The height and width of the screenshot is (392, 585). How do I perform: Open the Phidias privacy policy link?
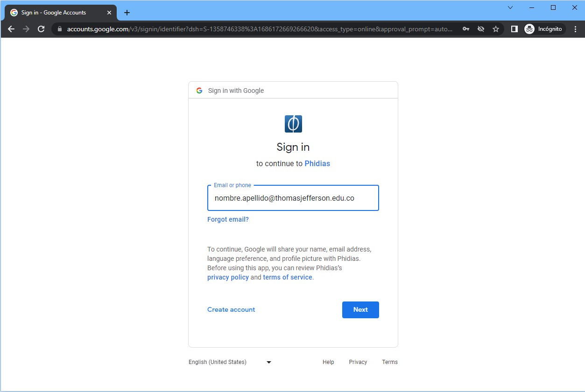pos(228,277)
